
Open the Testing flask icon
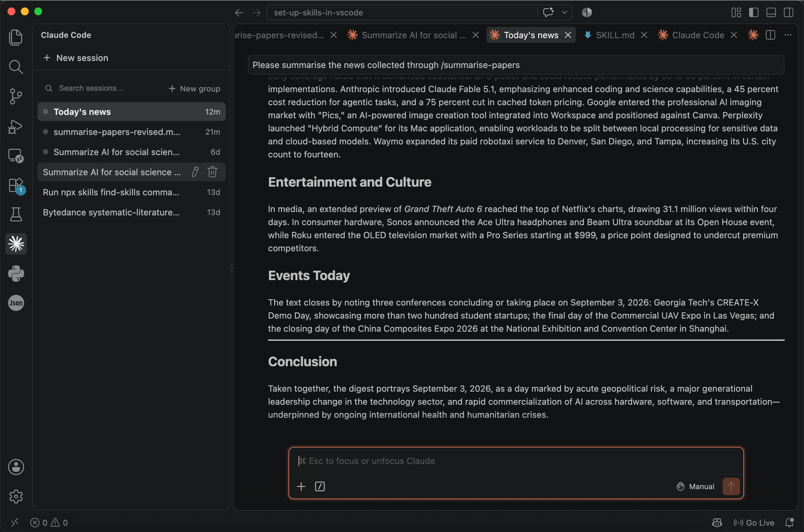16,214
